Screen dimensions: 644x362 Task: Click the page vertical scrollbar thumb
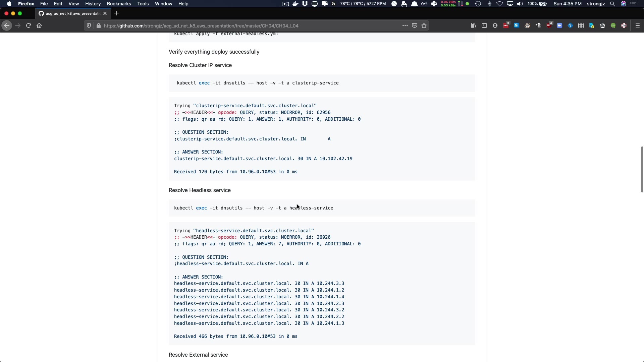642,169
